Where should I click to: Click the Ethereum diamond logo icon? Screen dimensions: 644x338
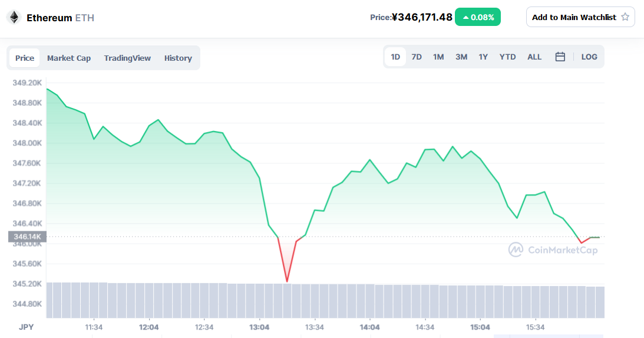13,17
